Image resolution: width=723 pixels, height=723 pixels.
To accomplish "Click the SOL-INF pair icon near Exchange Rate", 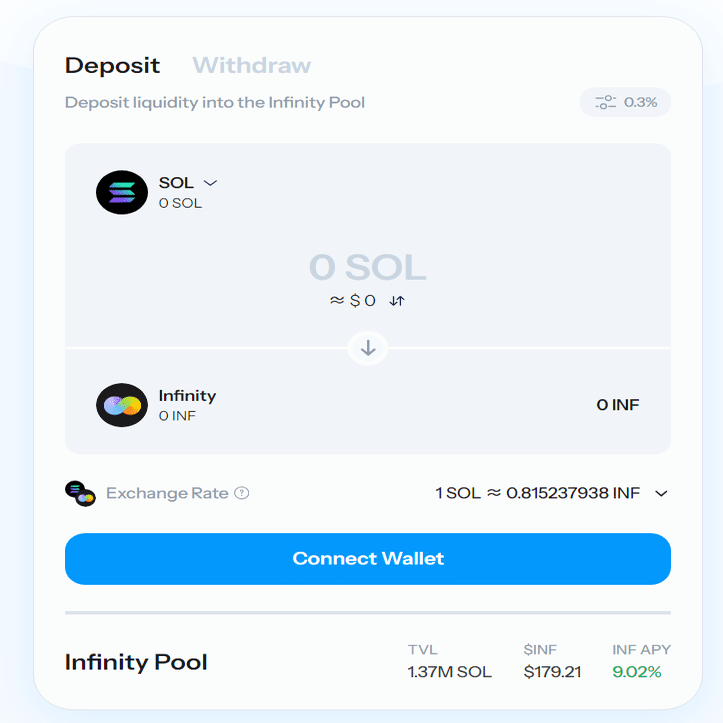I will pyautogui.click(x=80, y=493).
